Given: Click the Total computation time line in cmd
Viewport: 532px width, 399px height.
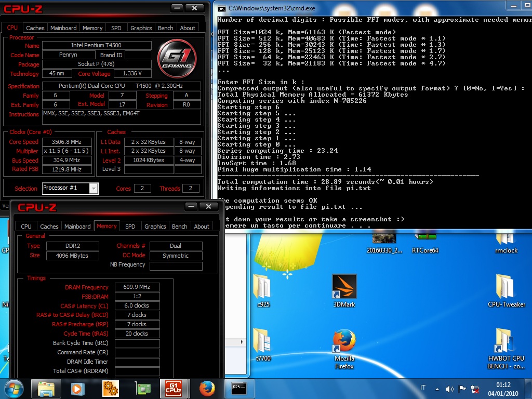Looking at the screenshot, I should click(x=325, y=182).
